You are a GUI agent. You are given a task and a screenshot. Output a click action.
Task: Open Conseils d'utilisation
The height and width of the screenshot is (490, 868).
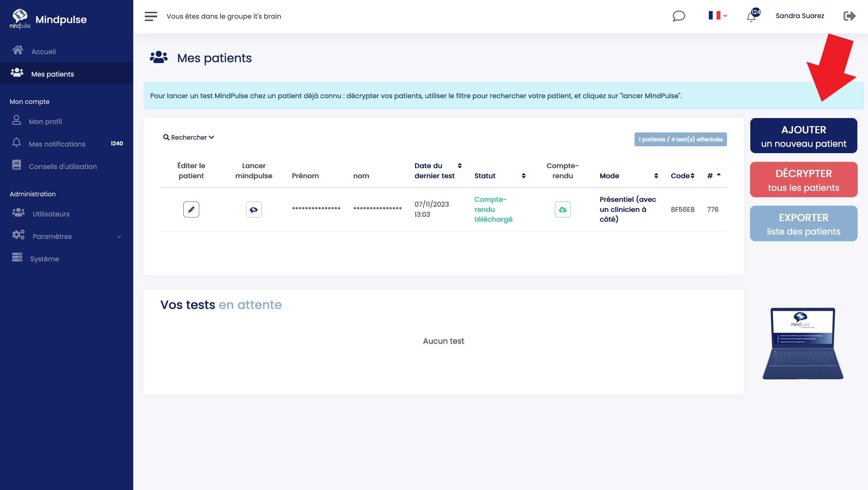point(63,166)
